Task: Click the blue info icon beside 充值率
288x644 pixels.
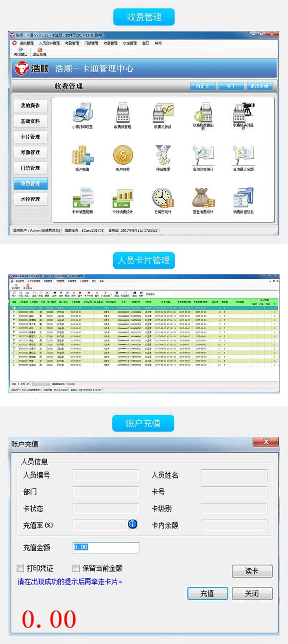Action: tap(133, 524)
